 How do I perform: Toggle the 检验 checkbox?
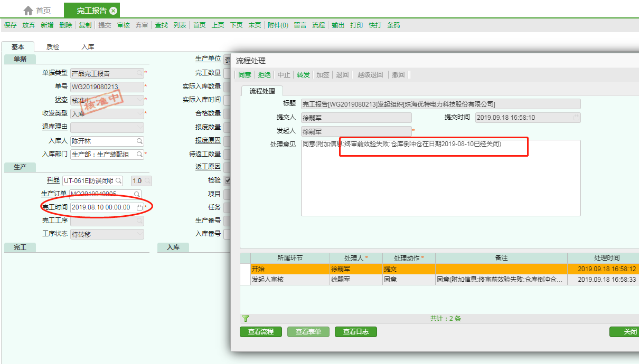(227, 180)
